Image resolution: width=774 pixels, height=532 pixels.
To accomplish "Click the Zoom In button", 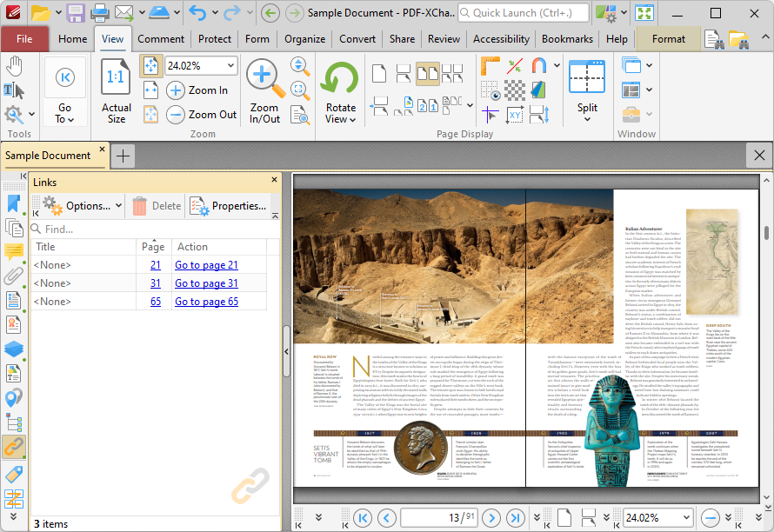I will tap(197, 90).
